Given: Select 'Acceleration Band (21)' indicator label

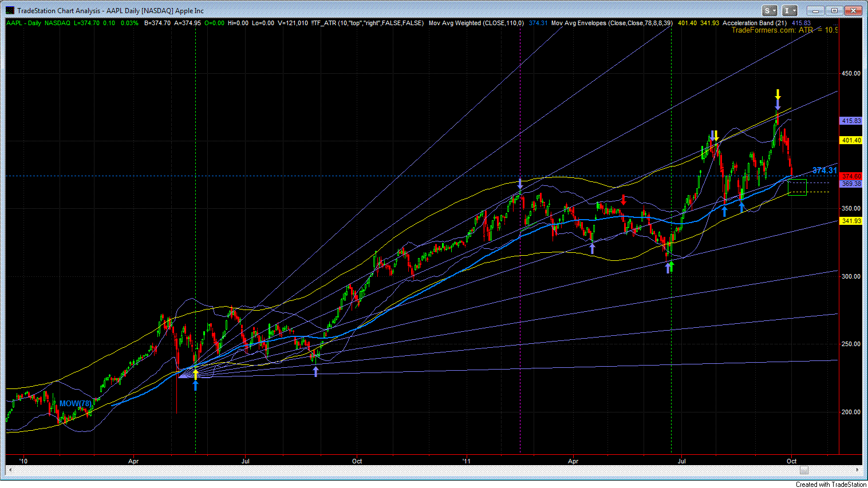Looking at the screenshot, I should click(x=755, y=23).
